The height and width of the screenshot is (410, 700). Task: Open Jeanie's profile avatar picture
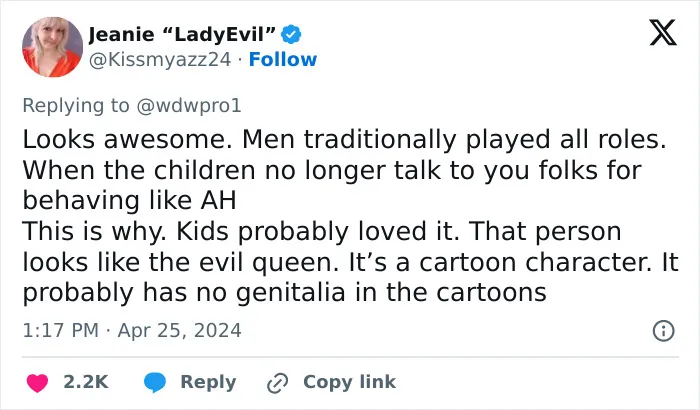point(52,47)
